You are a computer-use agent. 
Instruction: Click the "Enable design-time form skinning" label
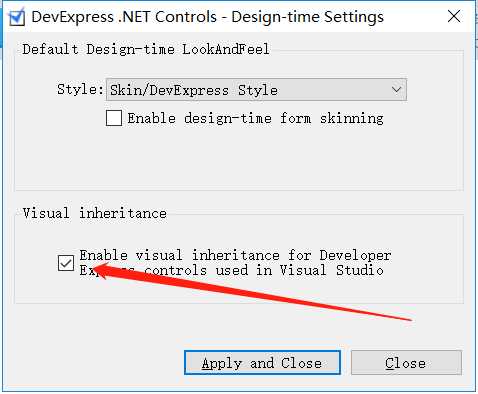255,118
